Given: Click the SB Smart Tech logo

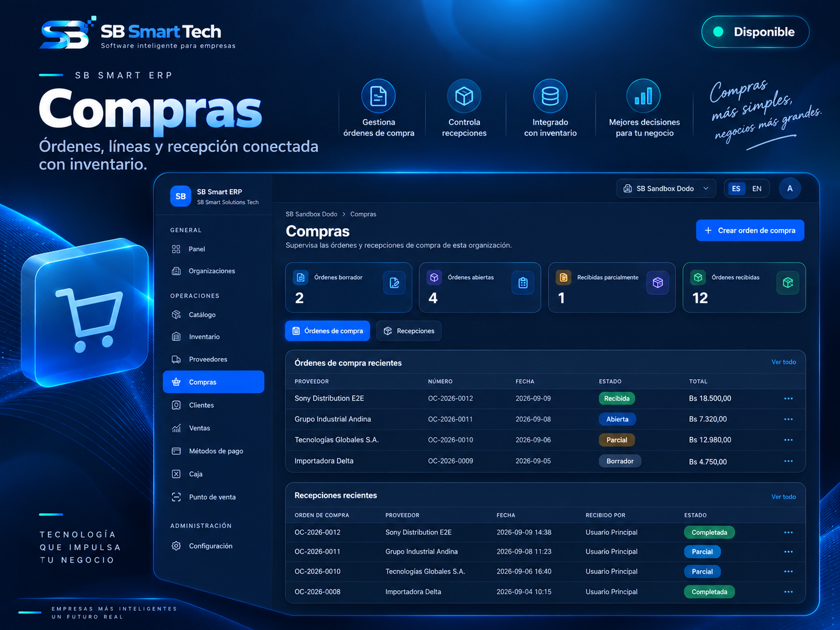Looking at the screenshot, I should [x=138, y=34].
